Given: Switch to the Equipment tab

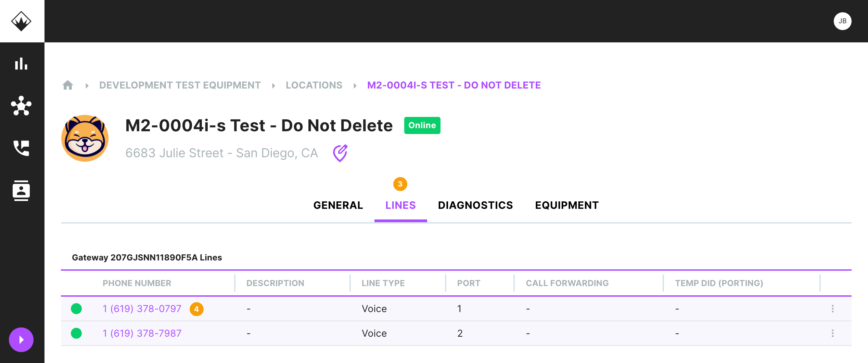Looking at the screenshot, I should [x=567, y=205].
